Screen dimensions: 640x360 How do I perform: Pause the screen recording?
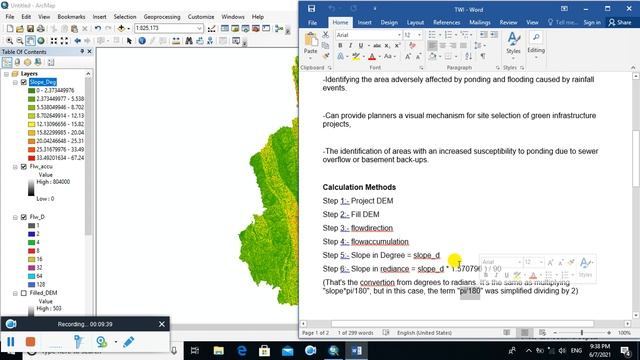point(11,341)
